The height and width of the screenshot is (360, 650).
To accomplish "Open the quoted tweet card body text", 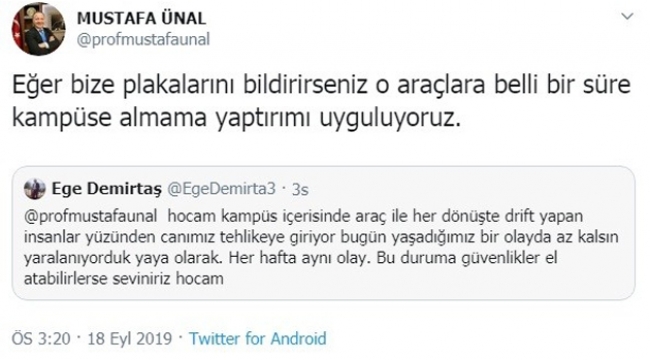I will point(321,247).
